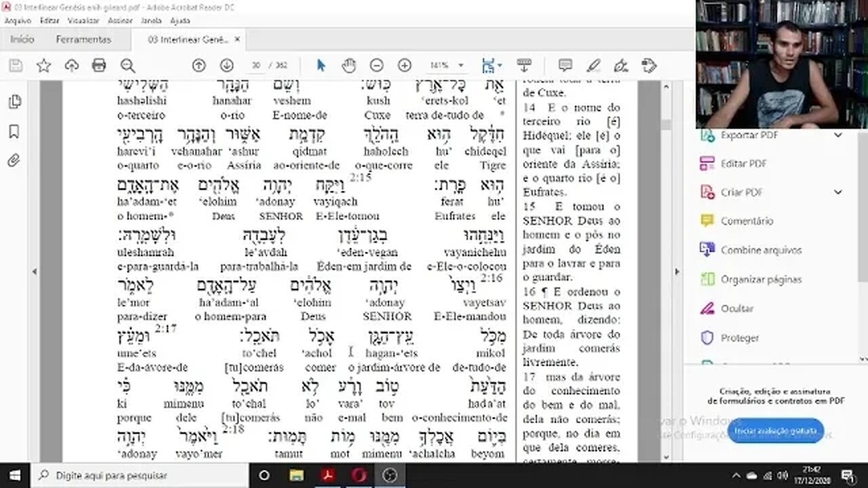Click the Combine arquivos icon

click(x=707, y=250)
